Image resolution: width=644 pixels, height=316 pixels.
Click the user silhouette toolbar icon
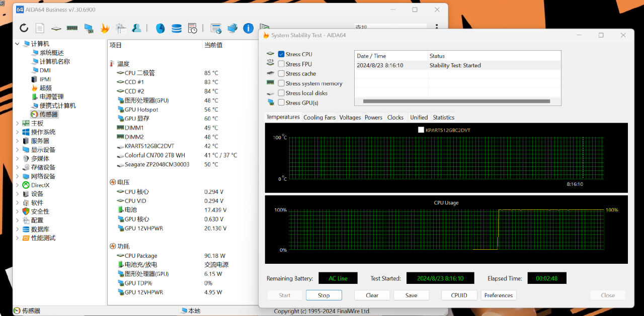(136, 28)
